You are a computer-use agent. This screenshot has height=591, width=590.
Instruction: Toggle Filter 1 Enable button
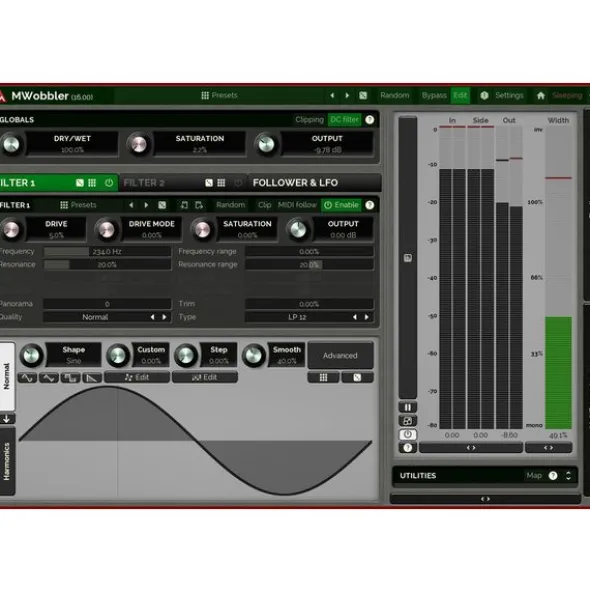tap(342, 205)
